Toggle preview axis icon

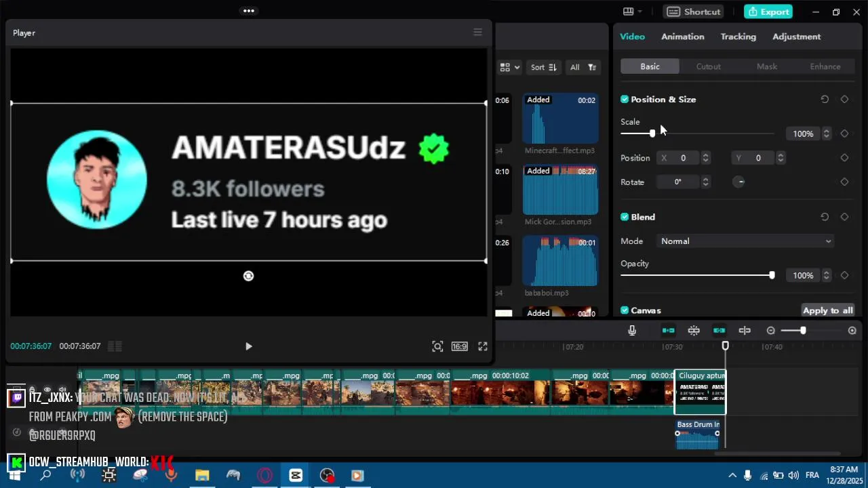[x=745, y=331]
